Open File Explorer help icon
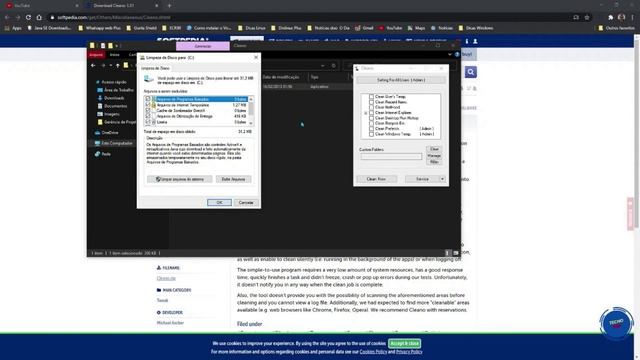 [457, 54]
